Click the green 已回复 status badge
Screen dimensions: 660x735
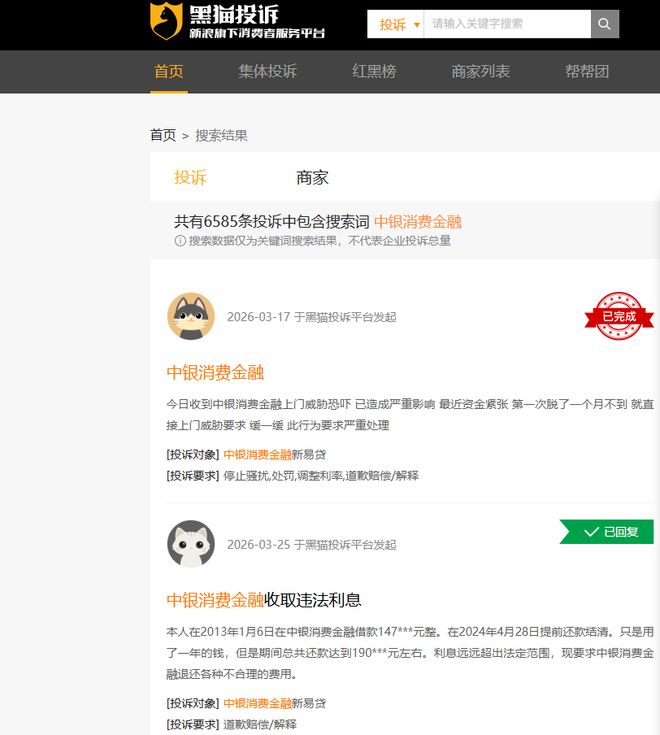click(607, 532)
